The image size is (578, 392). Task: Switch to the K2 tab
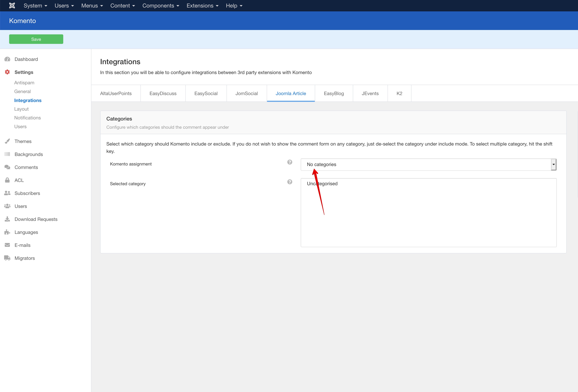click(x=399, y=93)
